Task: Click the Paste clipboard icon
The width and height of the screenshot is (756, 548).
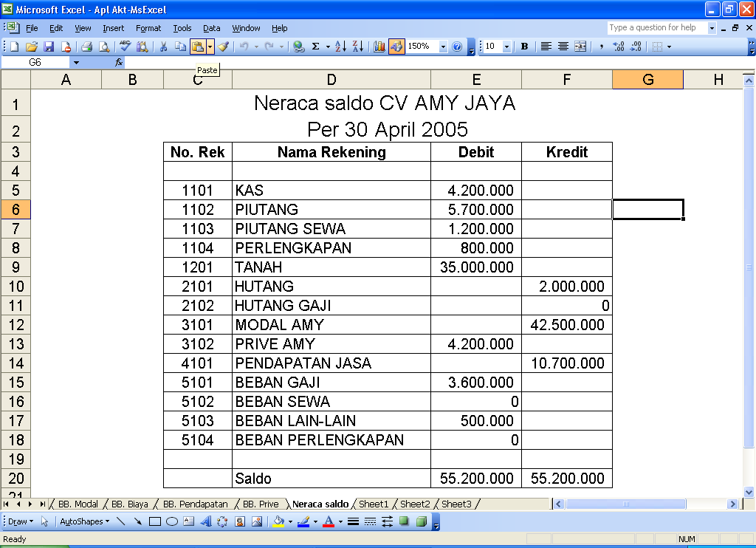Action: coord(198,47)
